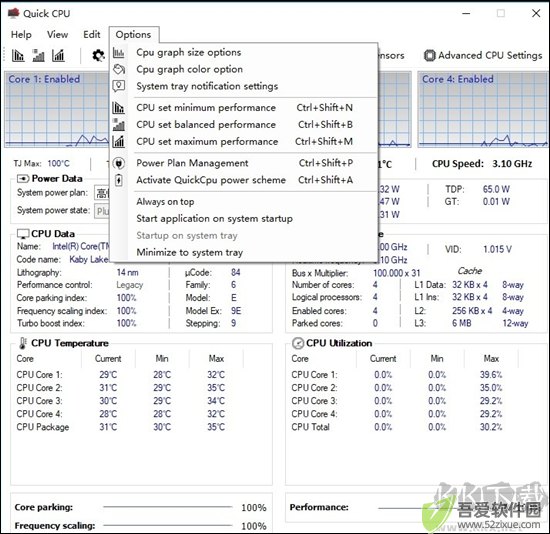Toggle Minimize to system tray
Image resolution: width=550 pixels, height=534 pixels.
pos(244,252)
